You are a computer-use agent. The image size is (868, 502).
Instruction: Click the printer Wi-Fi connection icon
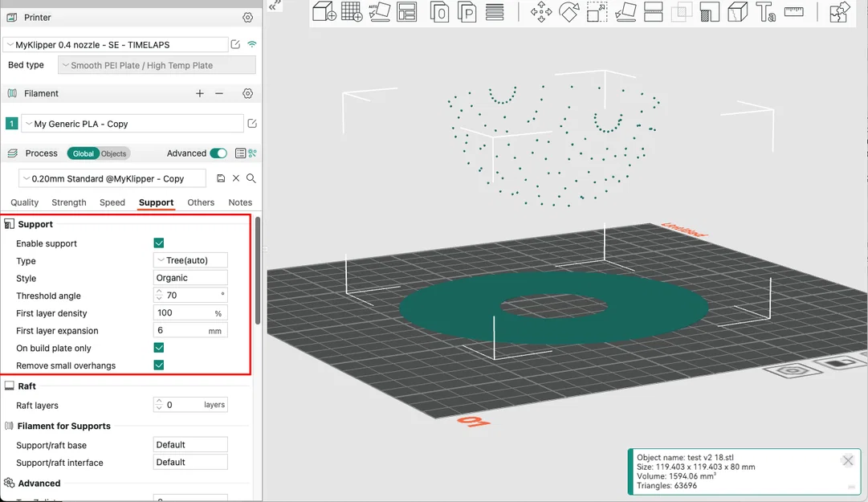click(252, 44)
